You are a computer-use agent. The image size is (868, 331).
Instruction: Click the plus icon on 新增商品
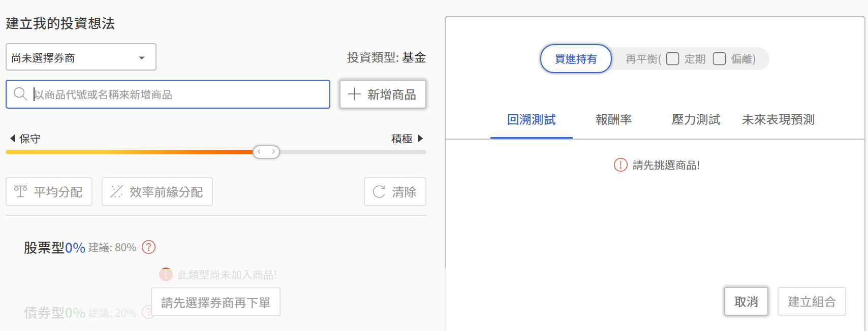tap(354, 94)
